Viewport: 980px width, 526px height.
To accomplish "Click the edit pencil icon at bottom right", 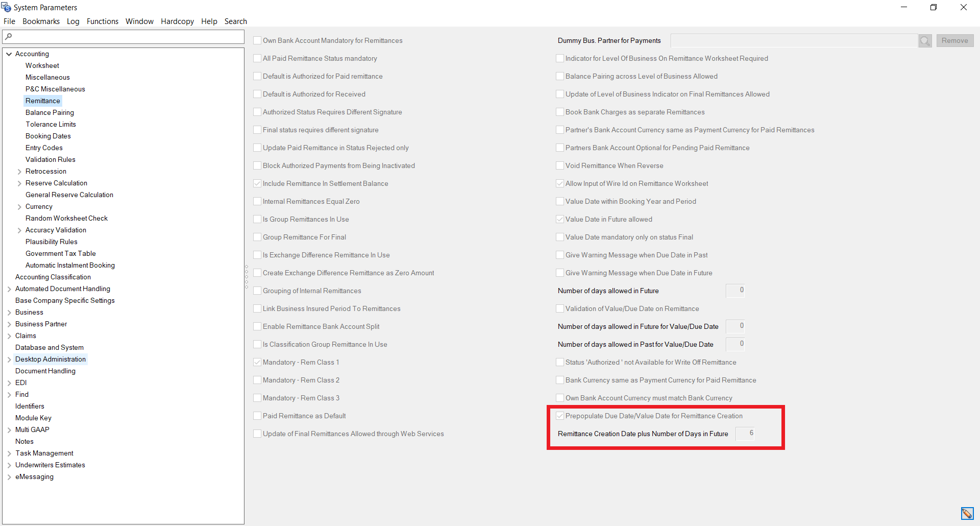I will tap(967, 513).
